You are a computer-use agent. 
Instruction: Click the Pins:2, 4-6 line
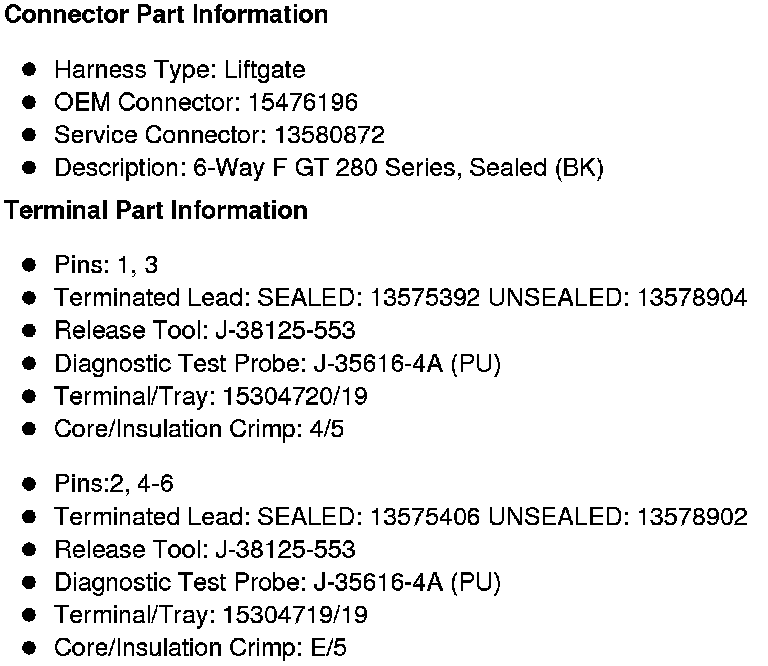[x=114, y=484]
